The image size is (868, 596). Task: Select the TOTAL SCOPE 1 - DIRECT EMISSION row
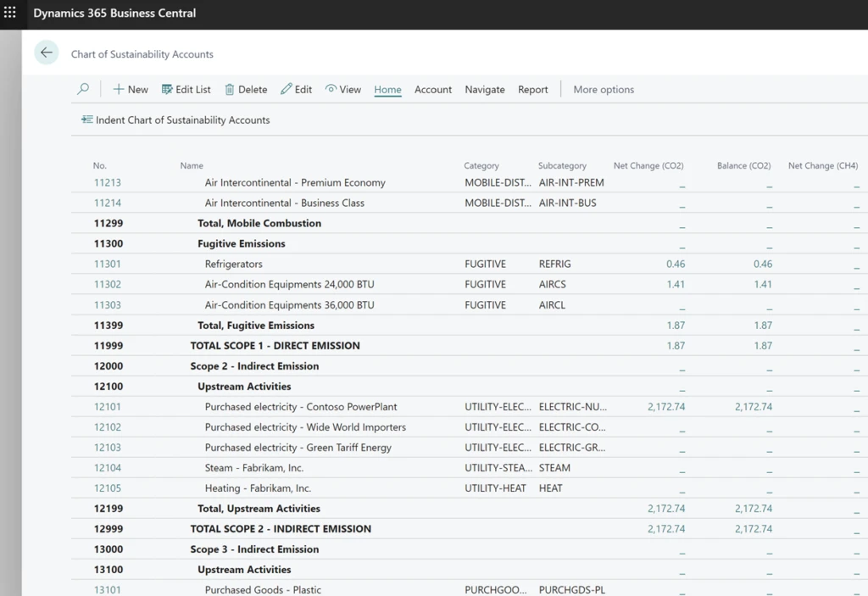(x=275, y=345)
